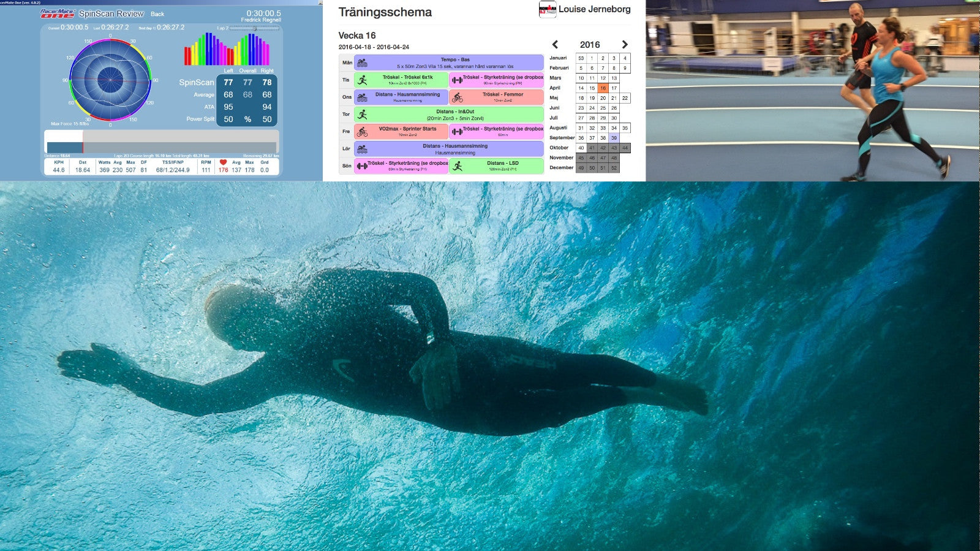Click the red marker on the course progress bar
980x551 pixels.
83,147
